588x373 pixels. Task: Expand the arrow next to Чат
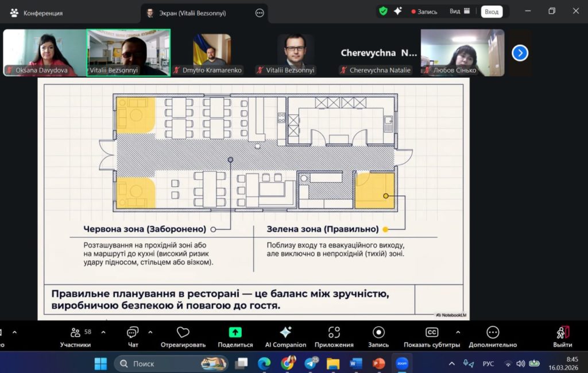tap(150, 332)
